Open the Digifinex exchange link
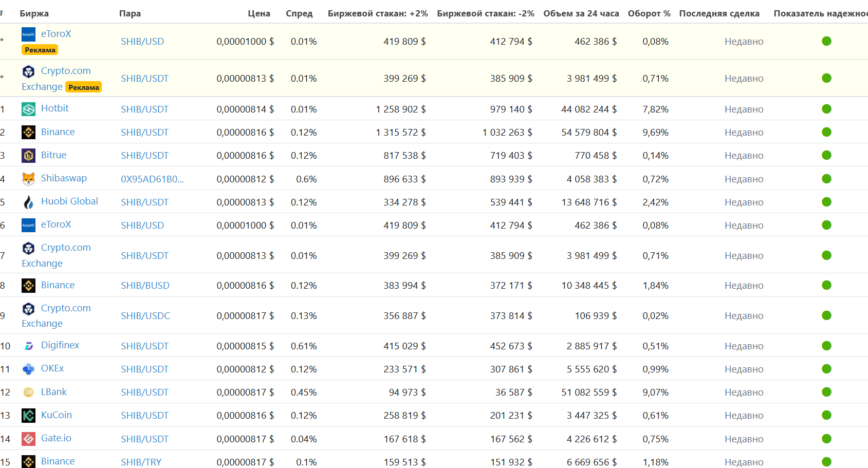868x468 pixels. (60, 345)
